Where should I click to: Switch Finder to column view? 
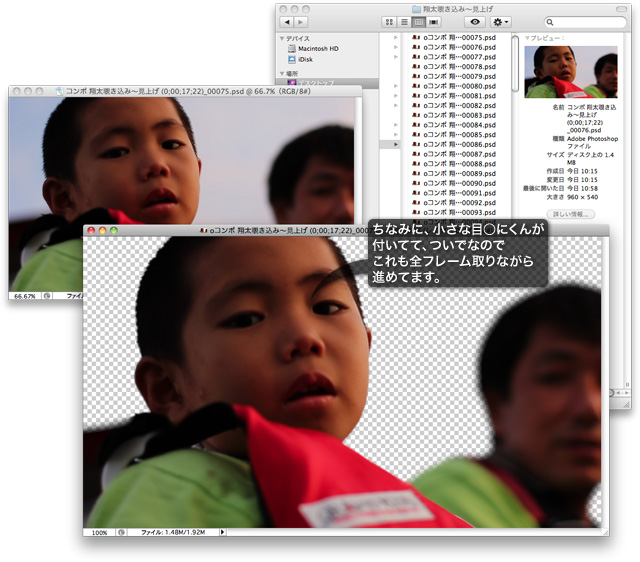(x=418, y=22)
